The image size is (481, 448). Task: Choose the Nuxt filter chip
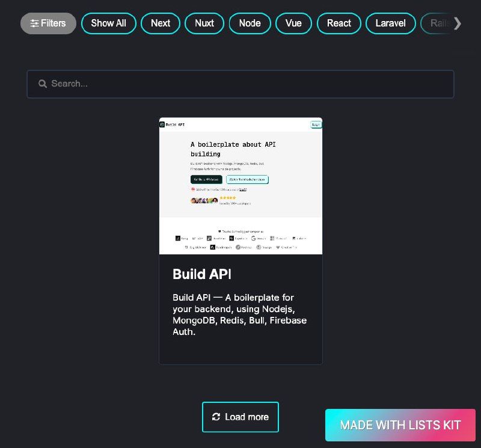pos(204,23)
